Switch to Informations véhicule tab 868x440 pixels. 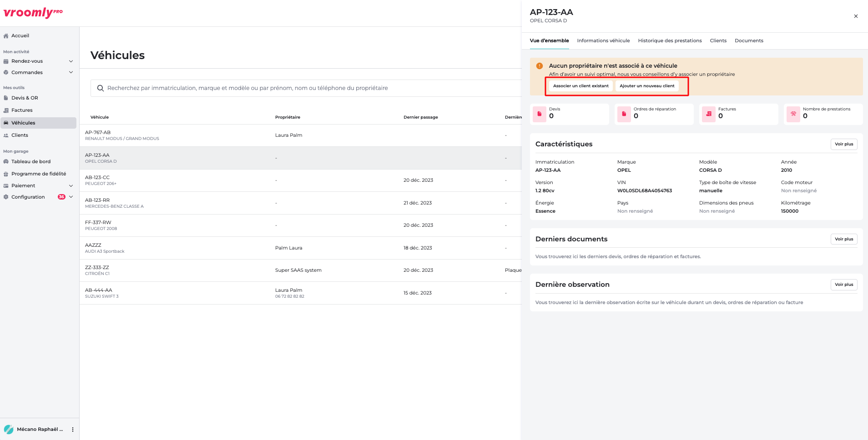(x=603, y=41)
